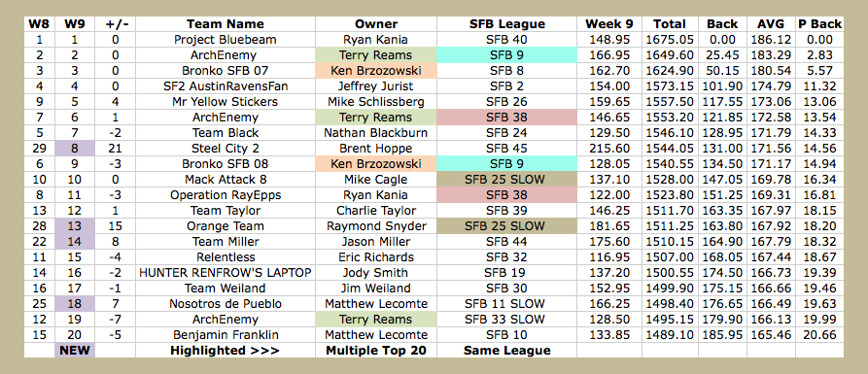Click the SFB League column header
The image size is (868, 374).
tap(507, 23)
